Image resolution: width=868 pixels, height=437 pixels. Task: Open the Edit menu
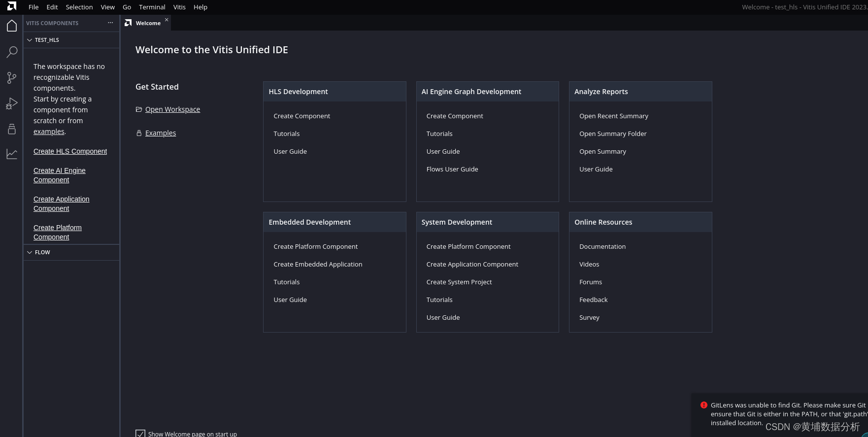(x=52, y=7)
